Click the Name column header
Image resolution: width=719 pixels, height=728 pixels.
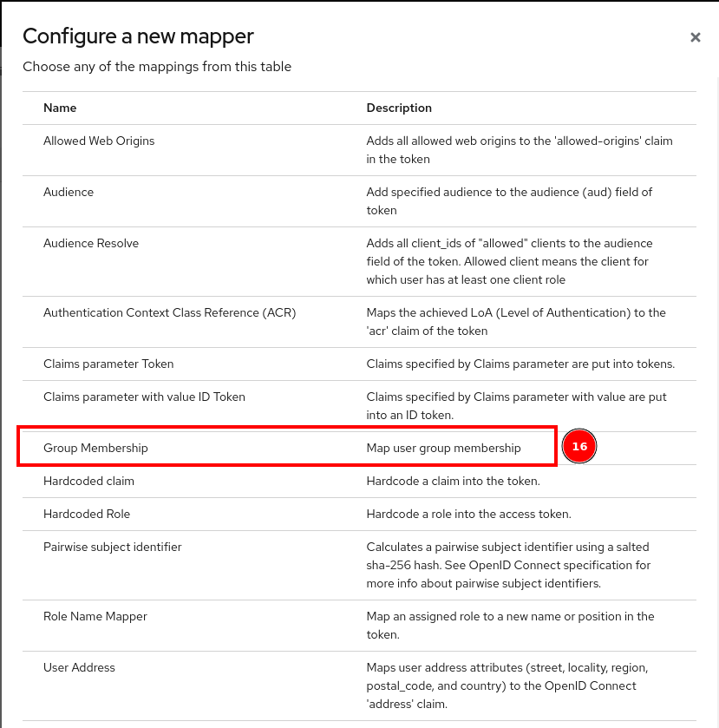click(x=59, y=108)
